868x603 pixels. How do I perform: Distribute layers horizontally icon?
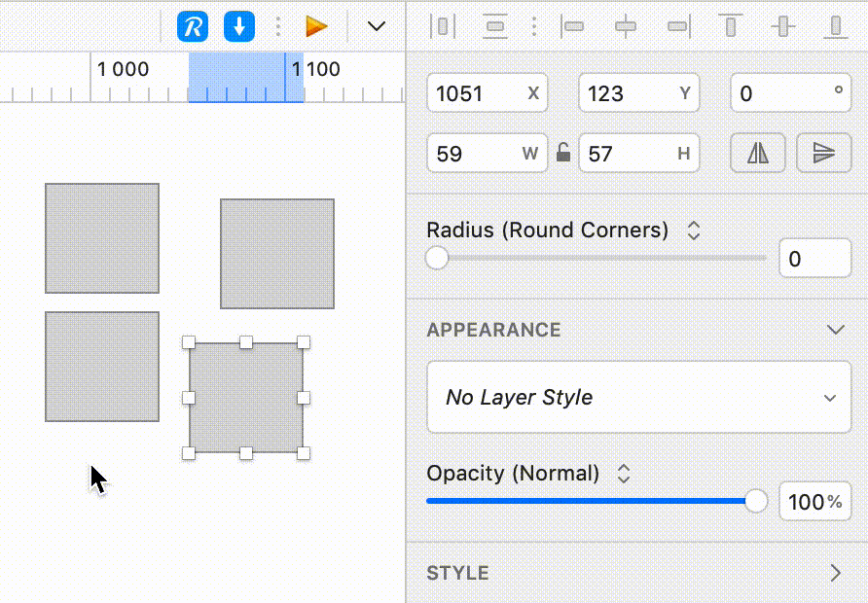(443, 26)
